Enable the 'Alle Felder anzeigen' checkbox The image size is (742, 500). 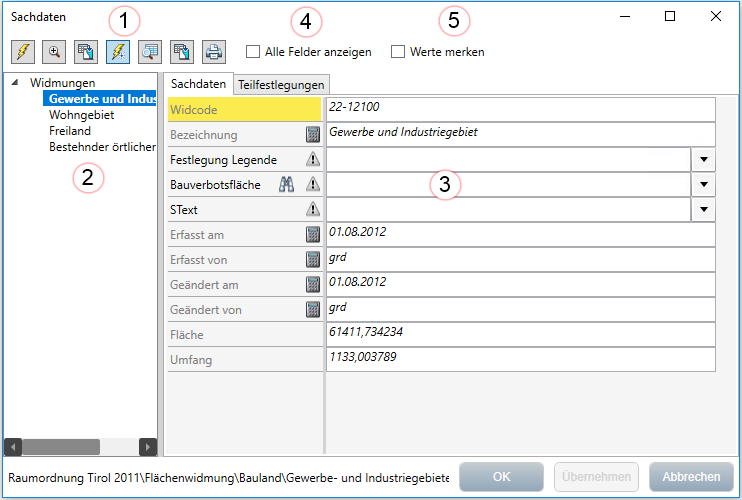[x=253, y=52]
